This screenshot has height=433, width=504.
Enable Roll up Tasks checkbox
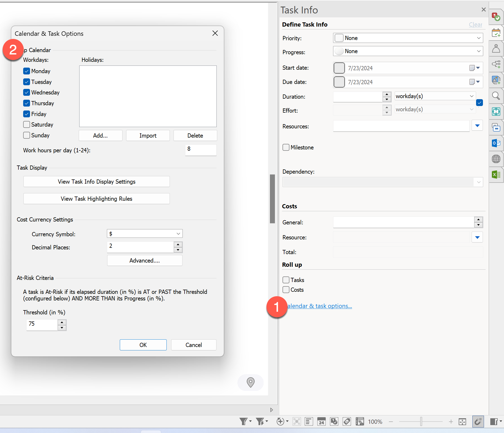[x=286, y=280]
